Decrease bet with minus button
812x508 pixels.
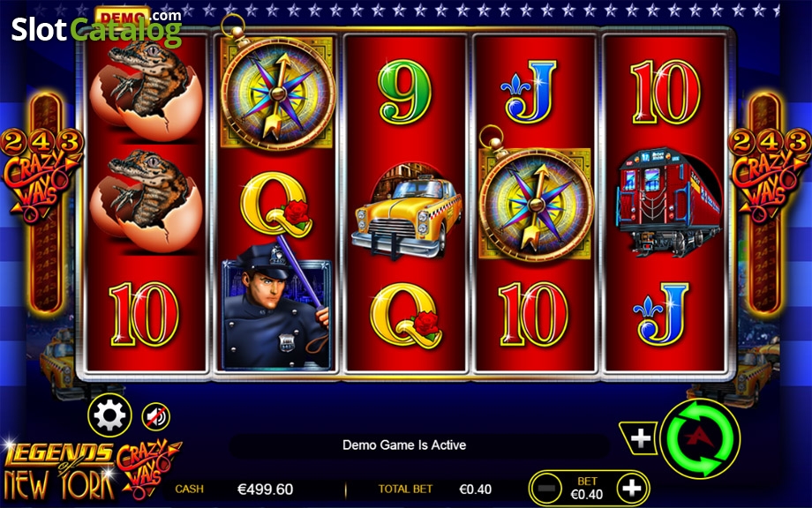click(x=546, y=488)
